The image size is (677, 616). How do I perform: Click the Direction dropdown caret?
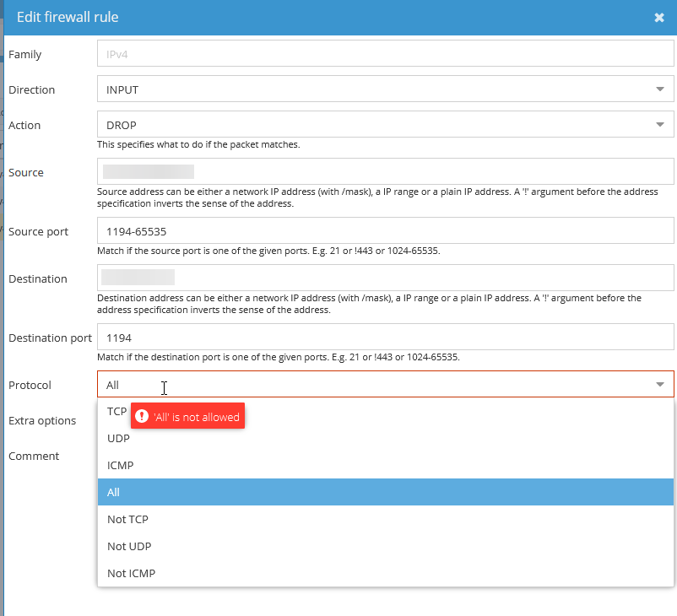pos(660,89)
